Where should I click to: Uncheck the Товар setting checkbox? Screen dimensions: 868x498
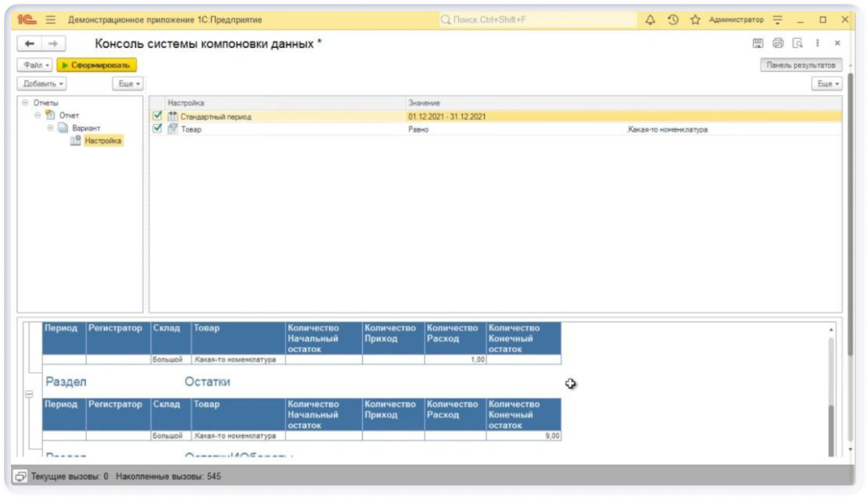pos(158,129)
